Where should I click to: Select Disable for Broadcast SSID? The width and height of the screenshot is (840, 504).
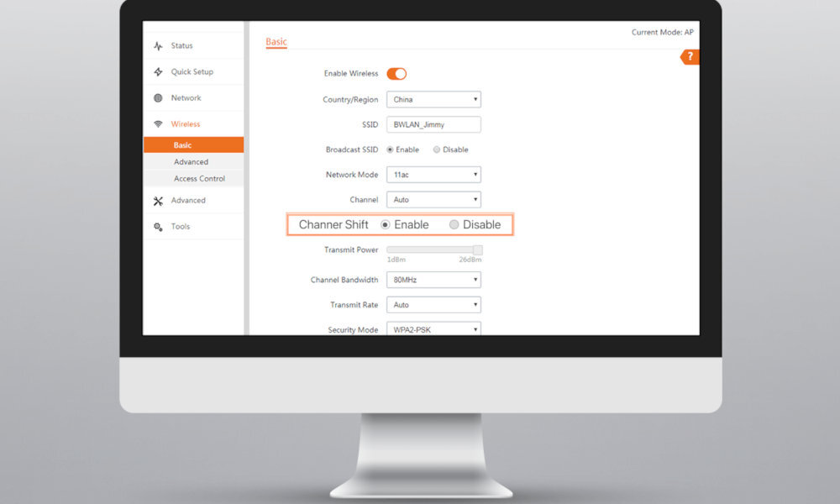coord(437,150)
